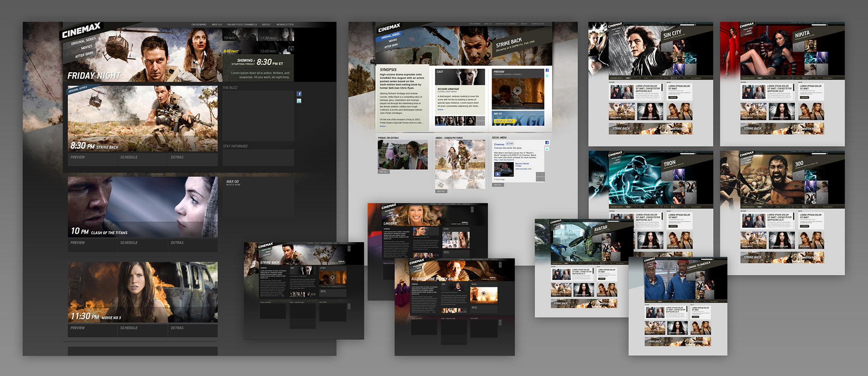
Task: Click Facebook Like button next to Cinemax
Action: click(509, 144)
